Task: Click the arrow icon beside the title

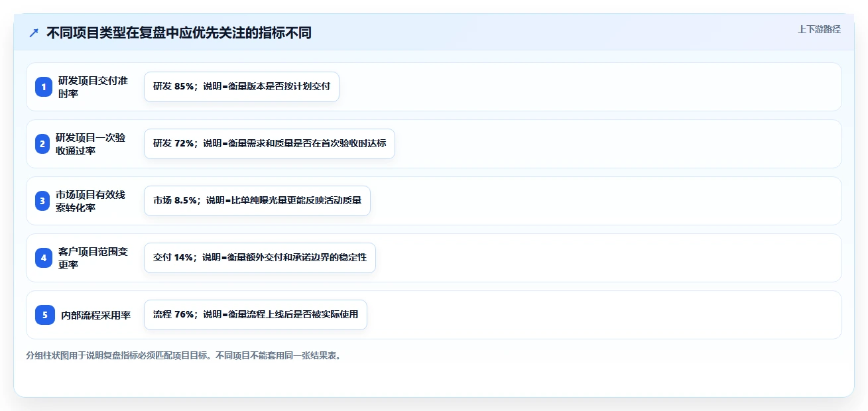Action: pyautogui.click(x=34, y=33)
